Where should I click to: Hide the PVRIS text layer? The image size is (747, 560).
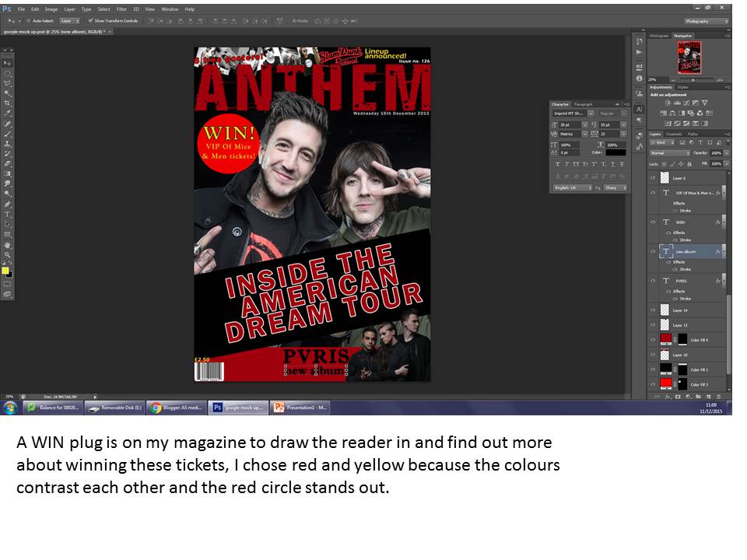[653, 281]
